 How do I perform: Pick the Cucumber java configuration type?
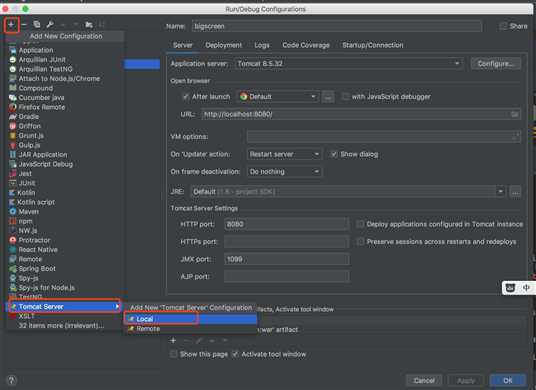coord(41,98)
